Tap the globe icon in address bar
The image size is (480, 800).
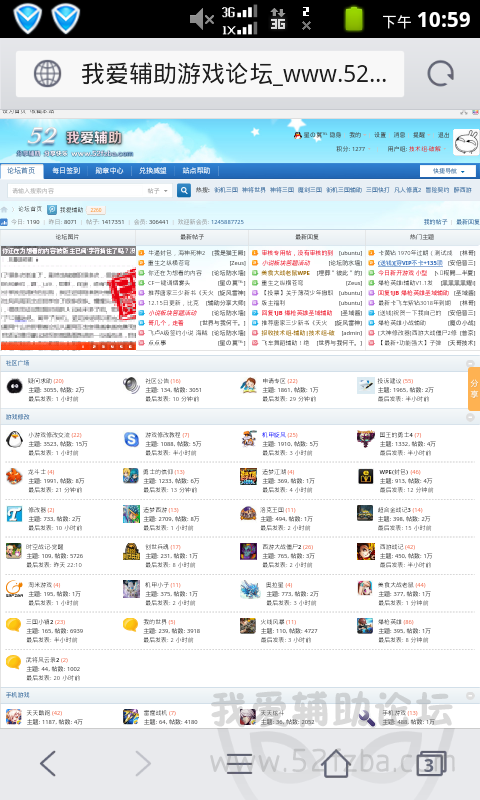click(47, 74)
